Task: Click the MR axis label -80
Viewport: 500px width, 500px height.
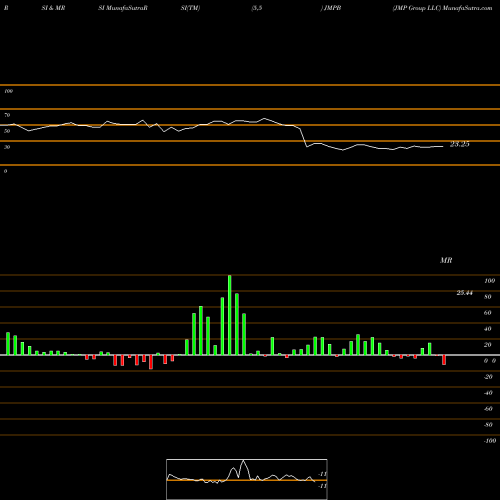Action: [x=488, y=425]
